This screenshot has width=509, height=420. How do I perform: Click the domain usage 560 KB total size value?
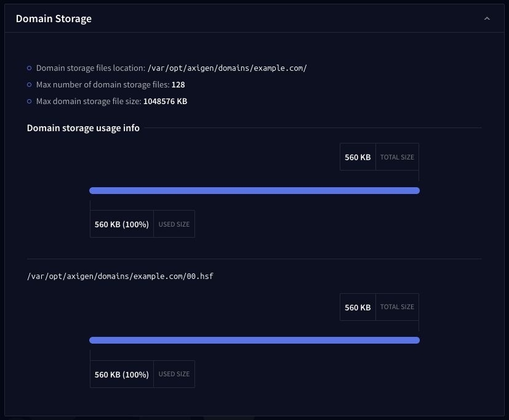(x=358, y=157)
